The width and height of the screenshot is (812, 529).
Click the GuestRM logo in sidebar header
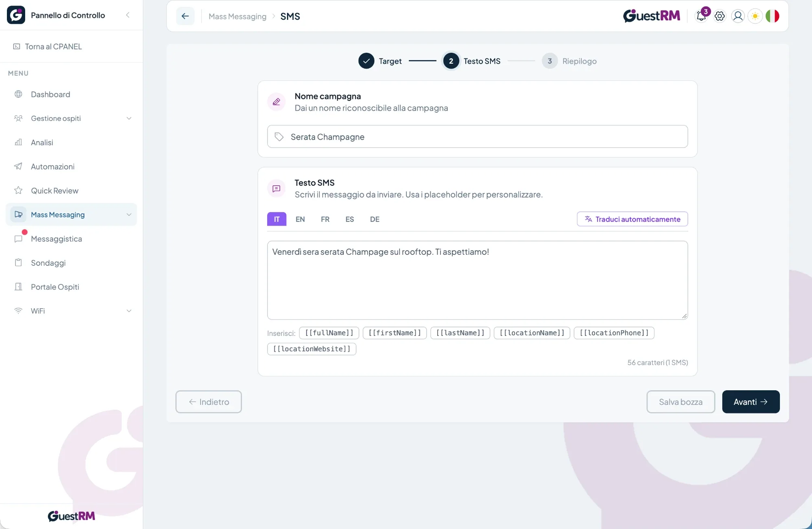pyautogui.click(x=16, y=15)
